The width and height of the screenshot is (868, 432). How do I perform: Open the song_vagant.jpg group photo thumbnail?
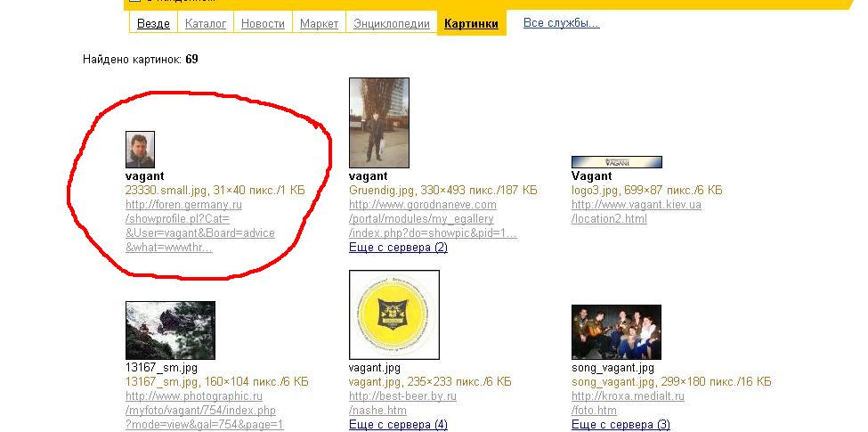(616, 331)
